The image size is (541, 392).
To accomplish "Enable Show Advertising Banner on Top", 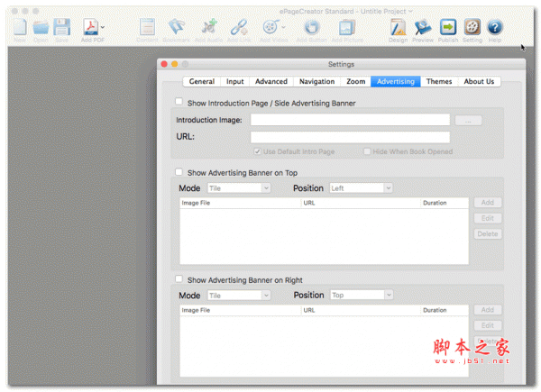I will coord(179,172).
